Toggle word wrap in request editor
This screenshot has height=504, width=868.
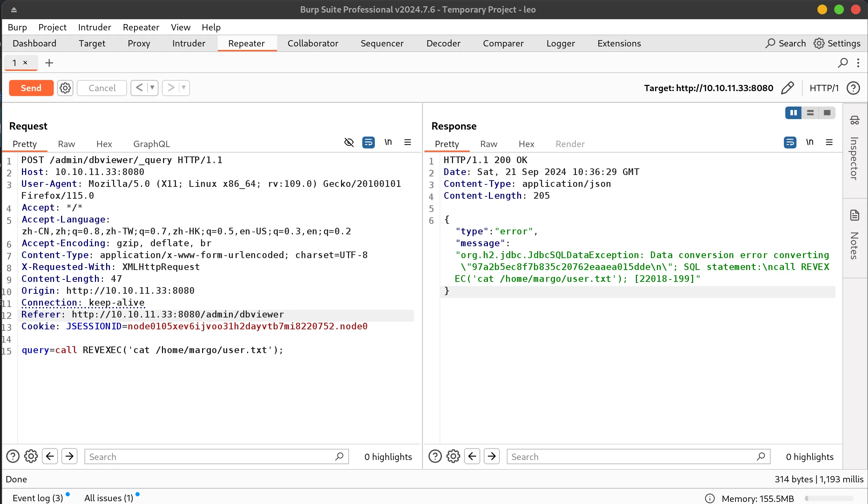pos(369,142)
